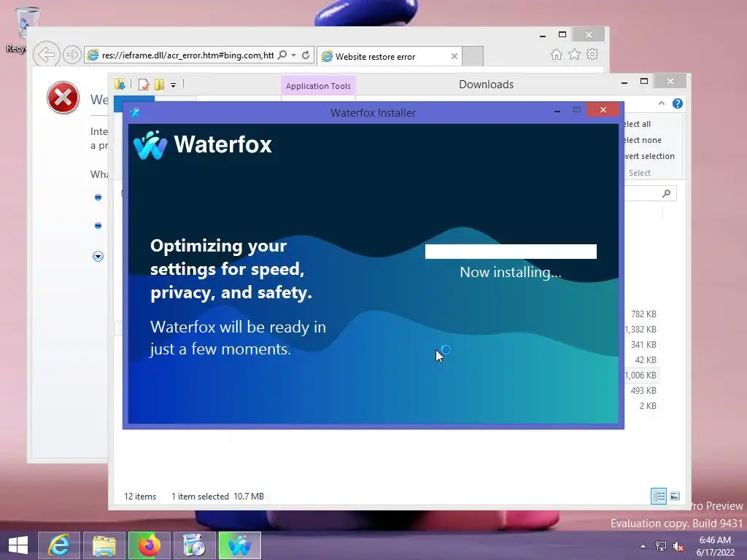Open a new tab in Internet Explorer
Viewport: 747px width, 560px height.
[473, 56]
